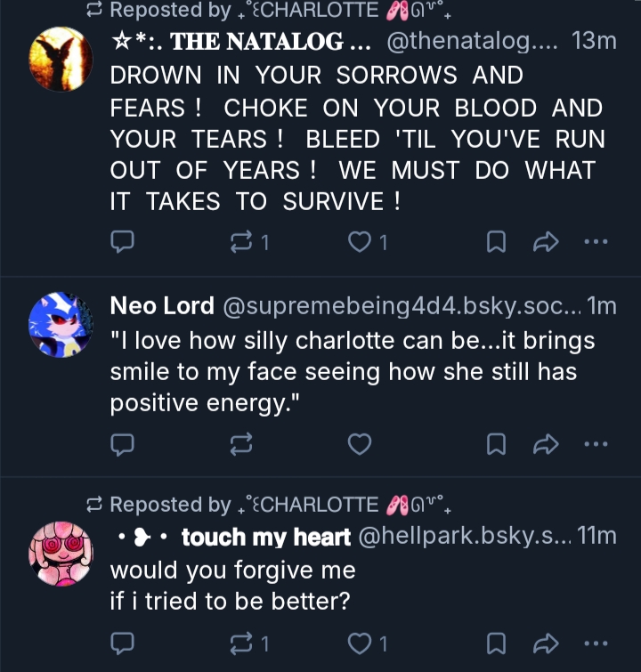Open THE NATALOG profile picture
The image size is (641, 672).
point(61,59)
